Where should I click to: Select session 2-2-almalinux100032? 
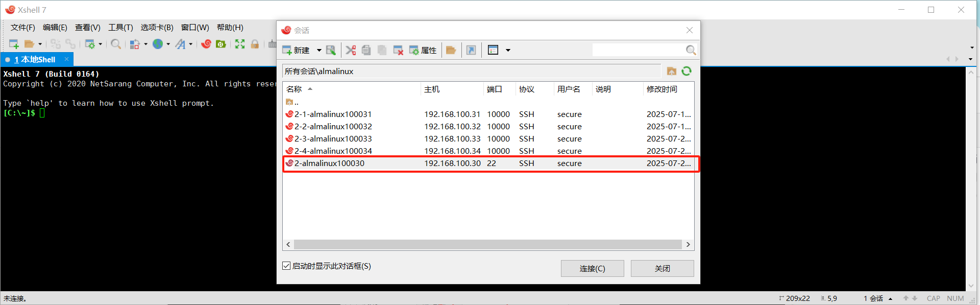(488, 127)
